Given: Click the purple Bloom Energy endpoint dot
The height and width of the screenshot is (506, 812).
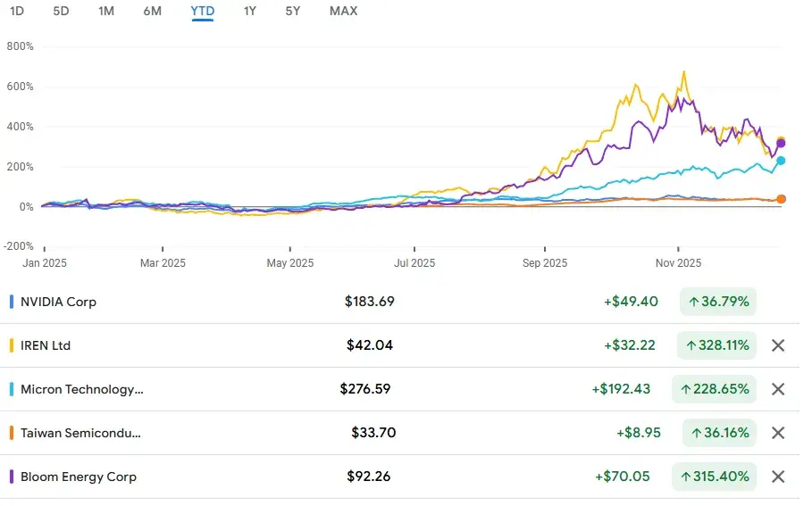Looking at the screenshot, I should pos(781,143).
